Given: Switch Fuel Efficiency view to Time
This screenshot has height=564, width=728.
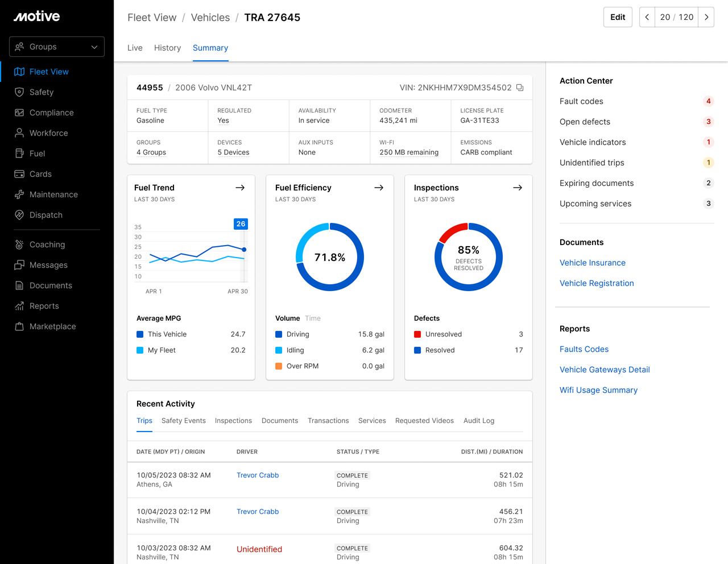Looking at the screenshot, I should 313,318.
